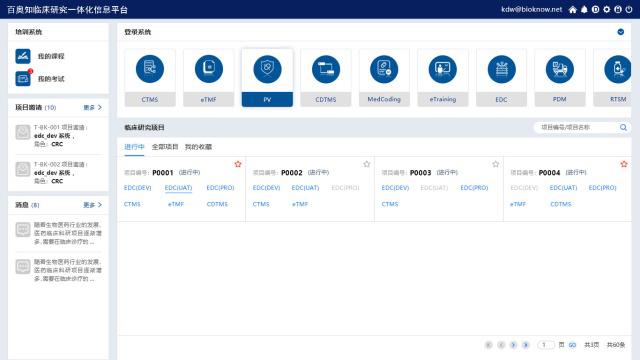The image size is (640, 360).
Task: Open EDC(UAT) link for P0001
Action: point(178,188)
